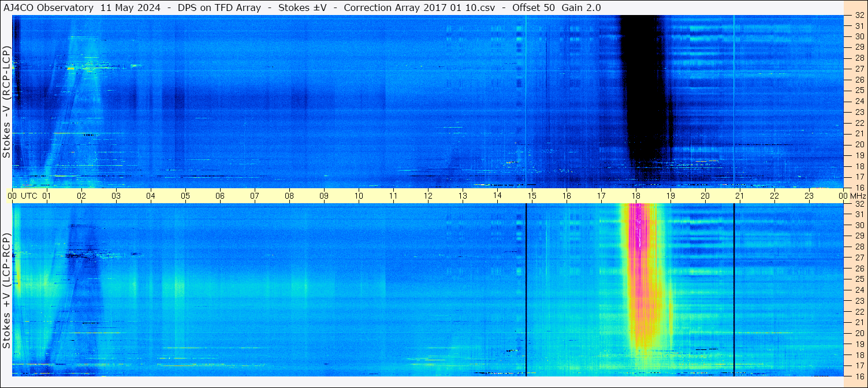Select the 16 hour marker on time axis
The height and width of the screenshot is (388, 868).
tap(567, 196)
